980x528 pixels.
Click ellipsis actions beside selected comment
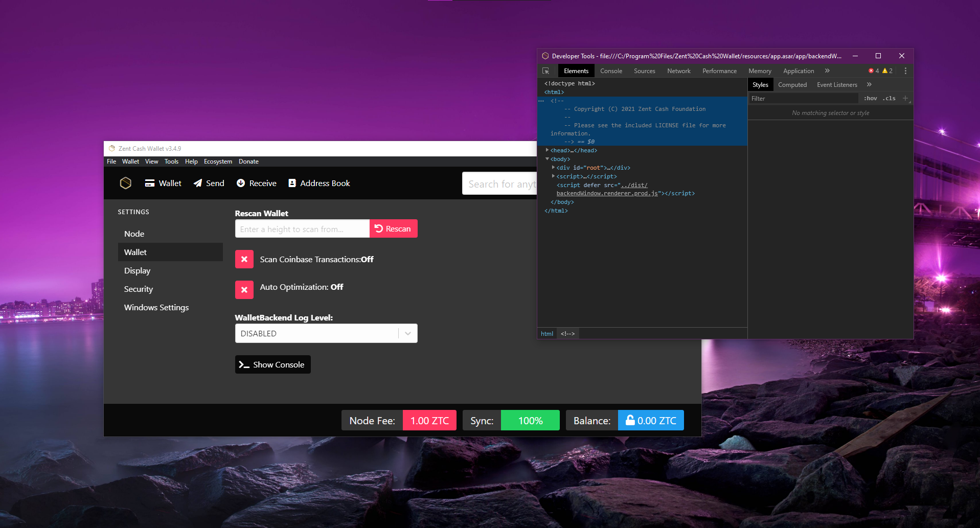(x=541, y=101)
